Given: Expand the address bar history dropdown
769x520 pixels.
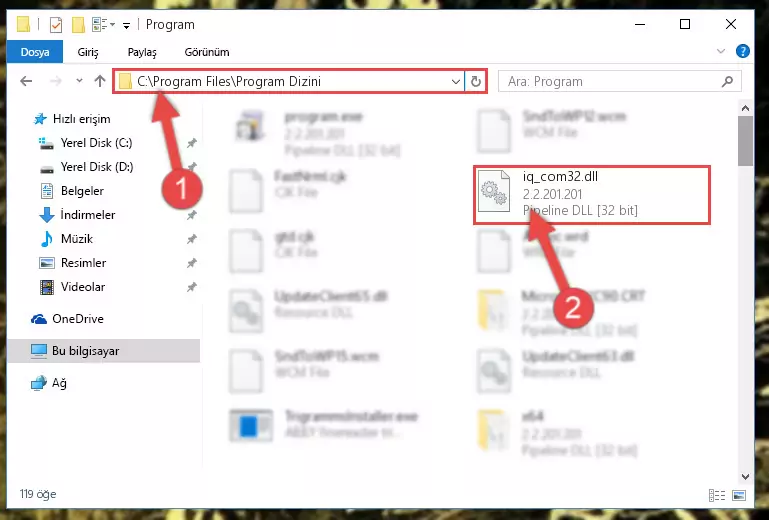Looking at the screenshot, I should 456,81.
